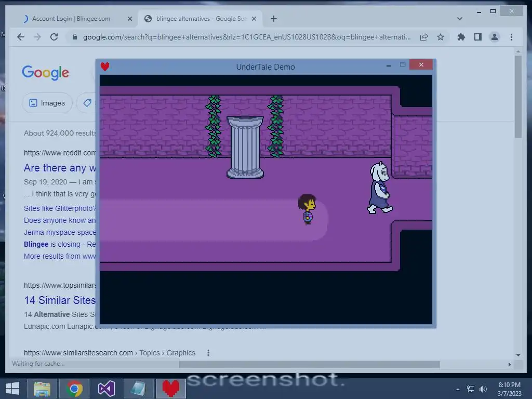
Task: Toggle Chrome's side panel icon
Action: click(478, 37)
